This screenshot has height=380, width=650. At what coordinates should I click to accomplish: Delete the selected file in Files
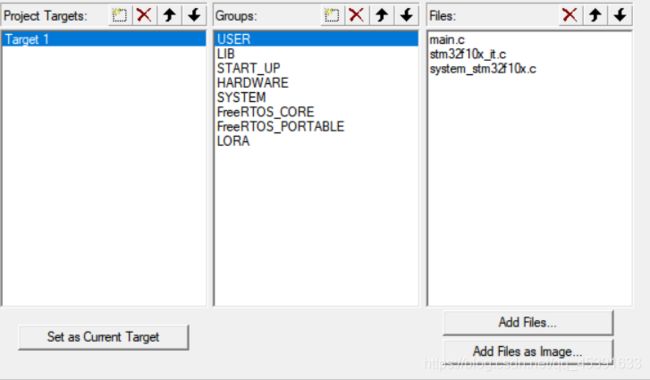[x=570, y=16]
